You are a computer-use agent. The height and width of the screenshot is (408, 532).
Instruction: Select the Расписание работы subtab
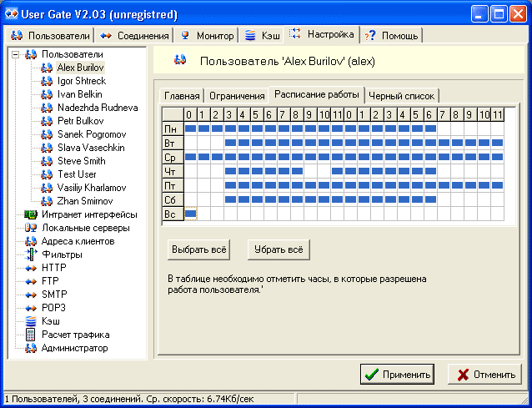(x=316, y=94)
